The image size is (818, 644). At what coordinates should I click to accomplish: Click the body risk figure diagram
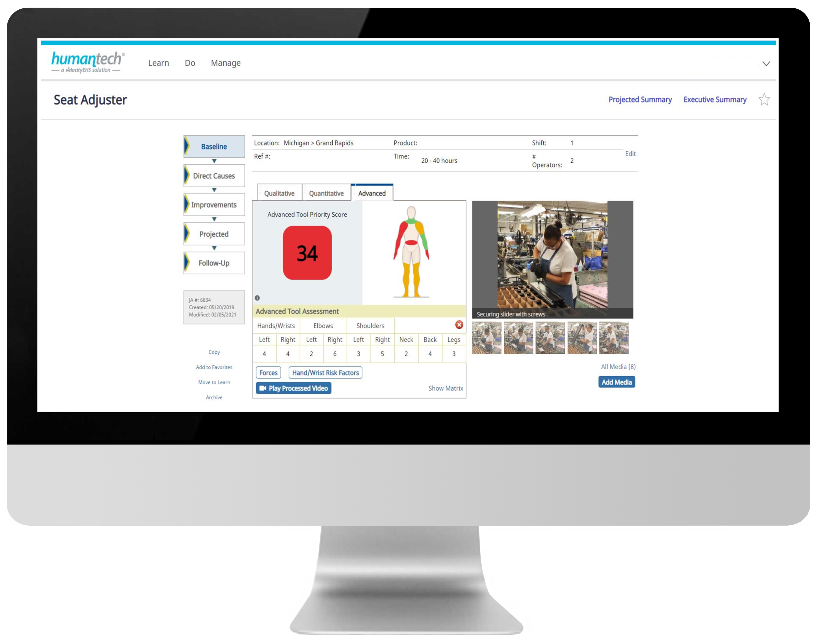411,252
